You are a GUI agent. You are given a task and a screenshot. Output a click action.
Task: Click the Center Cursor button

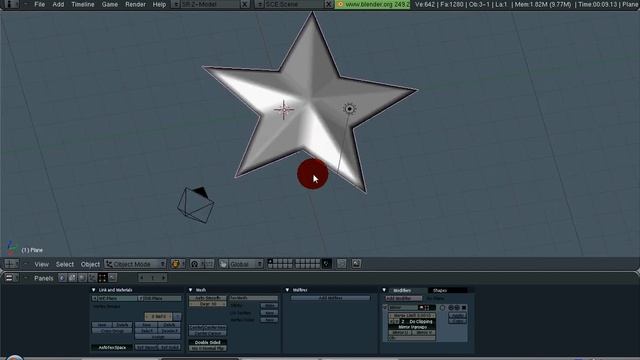pyautogui.click(x=207, y=333)
